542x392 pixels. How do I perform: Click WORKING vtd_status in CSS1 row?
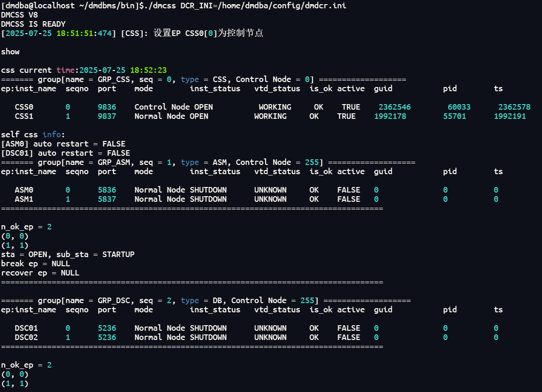click(270, 116)
